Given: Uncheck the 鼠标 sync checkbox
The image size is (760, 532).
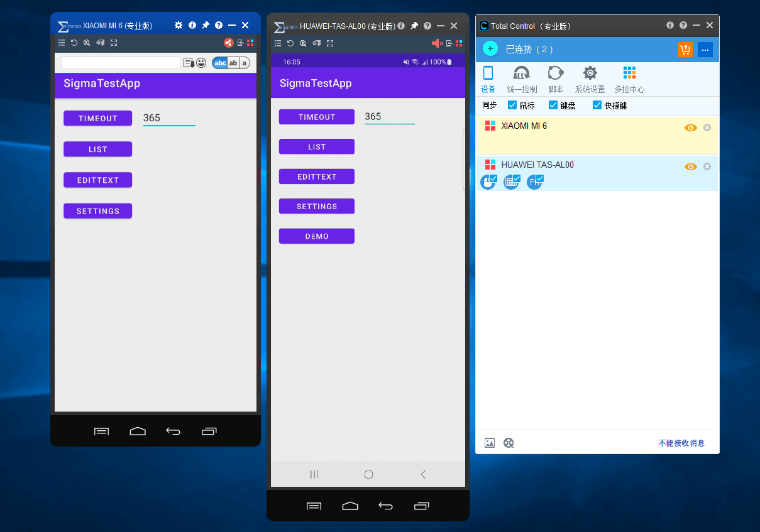Looking at the screenshot, I should pyautogui.click(x=512, y=105).
